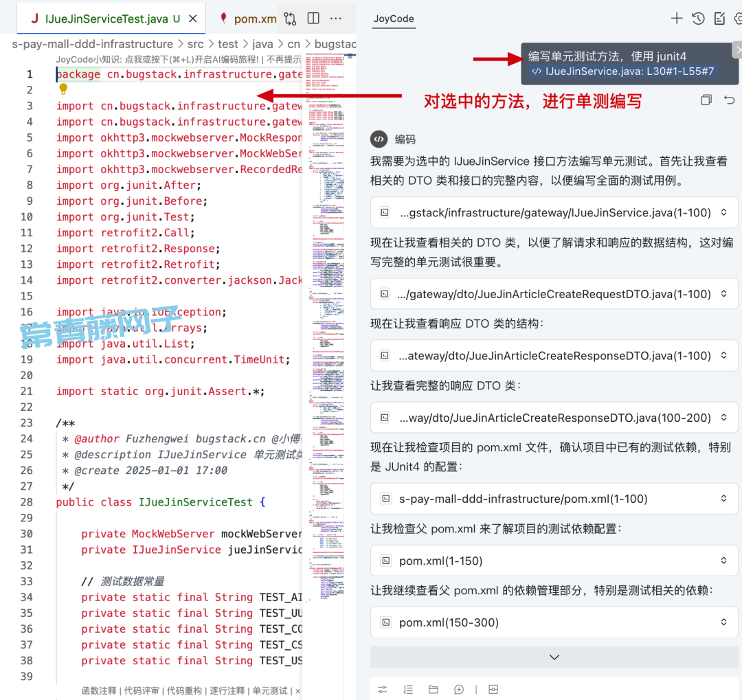Click the source control compare changes icon
Image resolution: width=742 pixels, height=700 pixels.
point(291,19)
